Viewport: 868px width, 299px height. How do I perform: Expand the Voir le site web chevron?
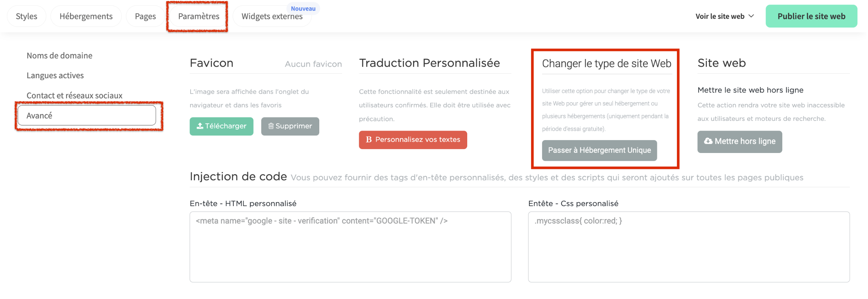pos(751,16)
